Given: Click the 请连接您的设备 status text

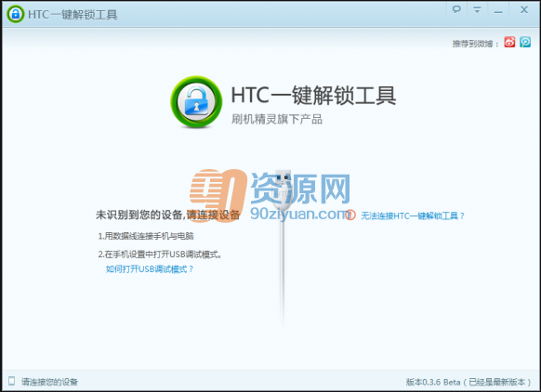Looking at the screenshot, I should (x=49, y=382).
